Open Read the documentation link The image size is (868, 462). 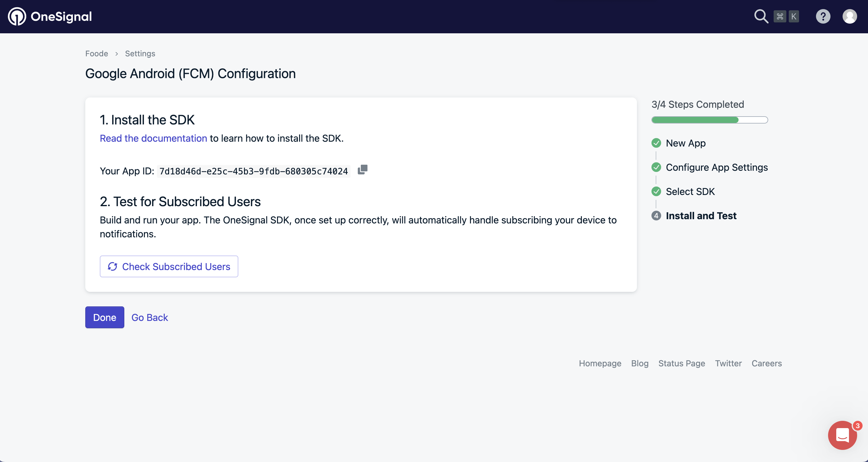153,138
